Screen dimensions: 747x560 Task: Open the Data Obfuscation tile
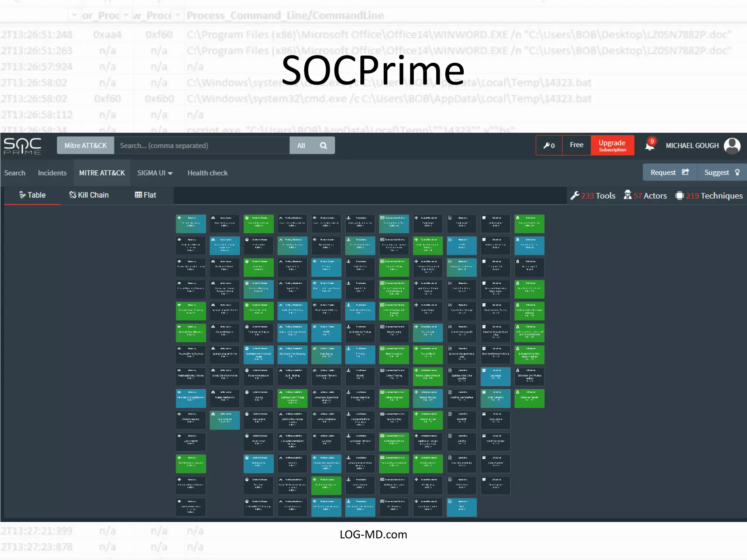tap(394, 355)
